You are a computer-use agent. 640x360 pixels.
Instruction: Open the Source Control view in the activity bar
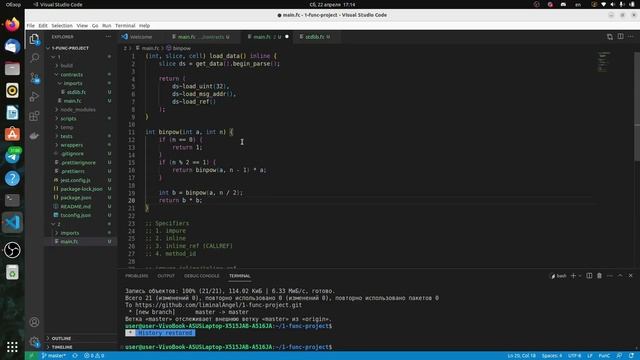pos(35,78)
